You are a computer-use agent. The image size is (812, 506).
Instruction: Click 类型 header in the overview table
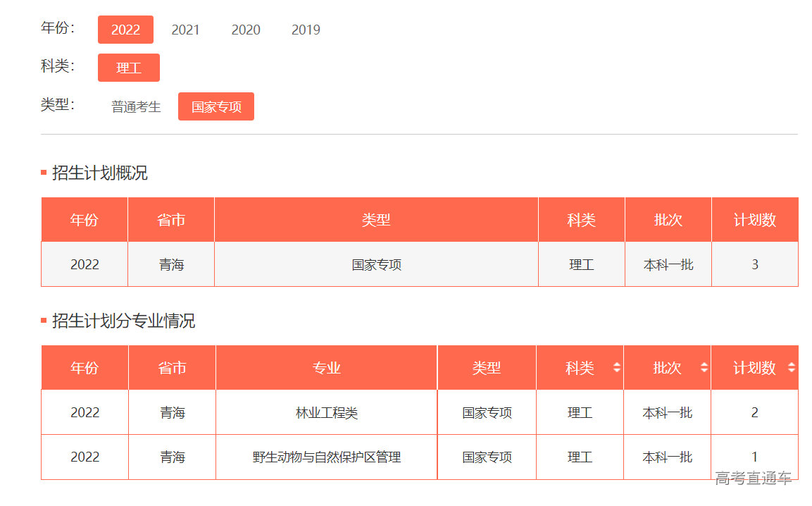pyautogui.click(x=376, y=220)
